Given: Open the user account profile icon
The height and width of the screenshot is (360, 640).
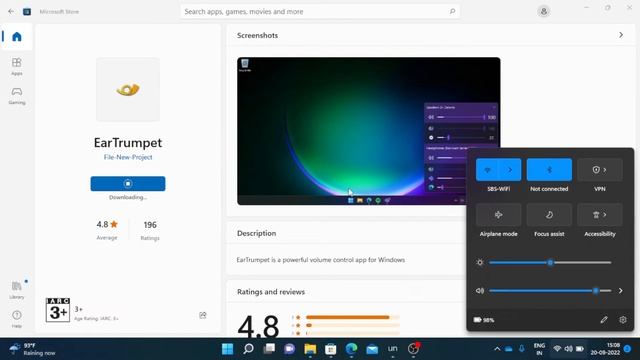Looking at the screenshot, I should click(x=543, y=11).
